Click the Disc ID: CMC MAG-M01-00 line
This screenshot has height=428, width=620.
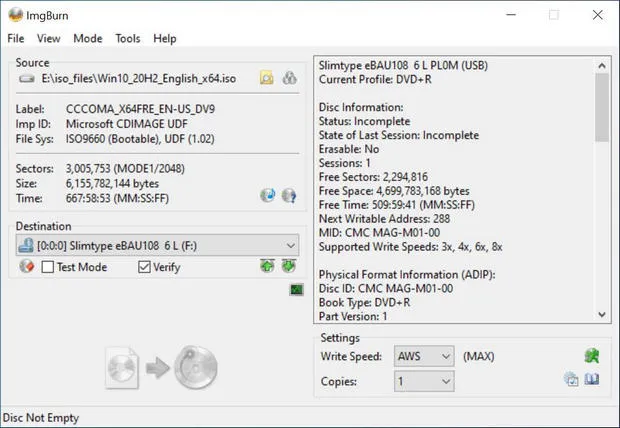point(386,288)
